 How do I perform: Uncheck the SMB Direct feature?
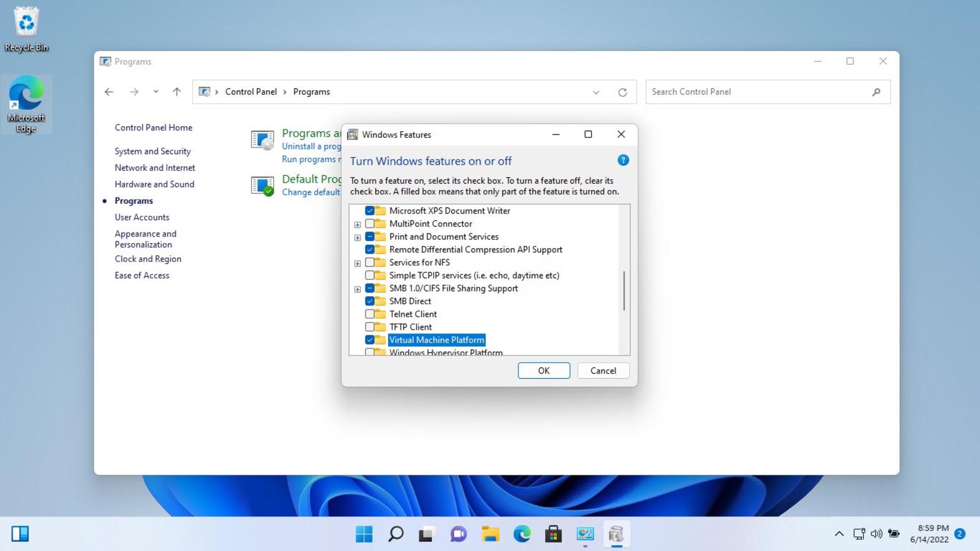point(370,301)
